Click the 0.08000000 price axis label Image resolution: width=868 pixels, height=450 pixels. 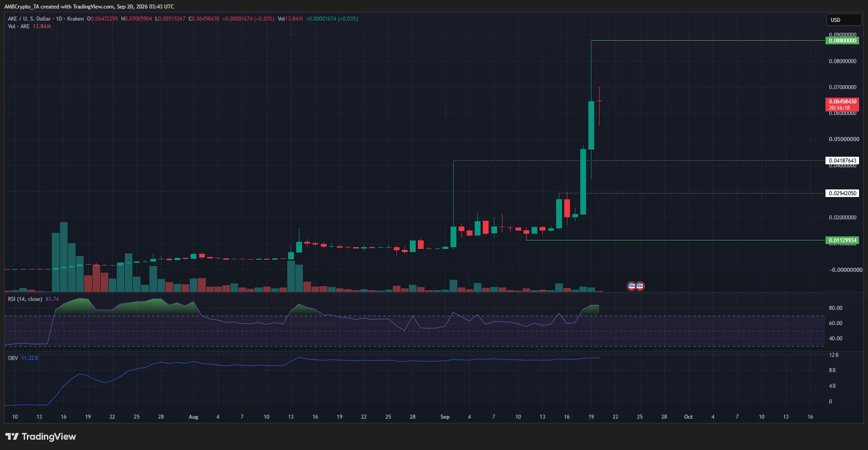[842, 61]
